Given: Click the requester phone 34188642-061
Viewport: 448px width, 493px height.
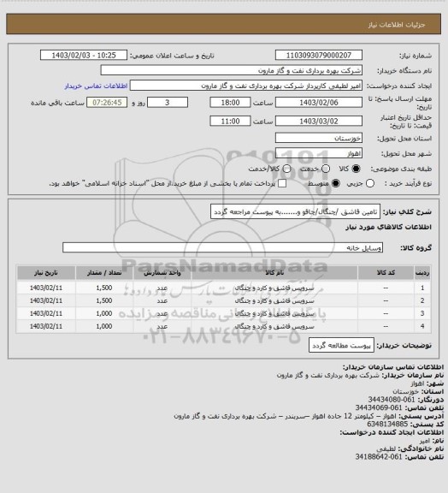Looking at the screenshot, I should pyautogui.click(x=379, y=456).
